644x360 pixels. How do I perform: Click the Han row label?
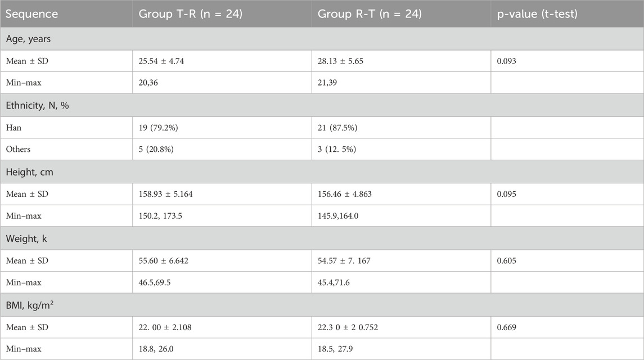pyautogui.click(x=14, y=128)
